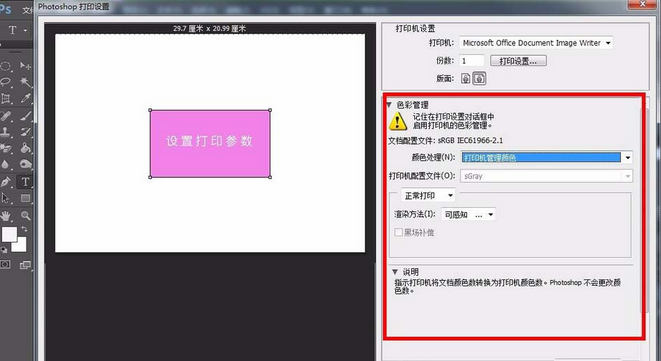Select the Move tool

[25, 66]
